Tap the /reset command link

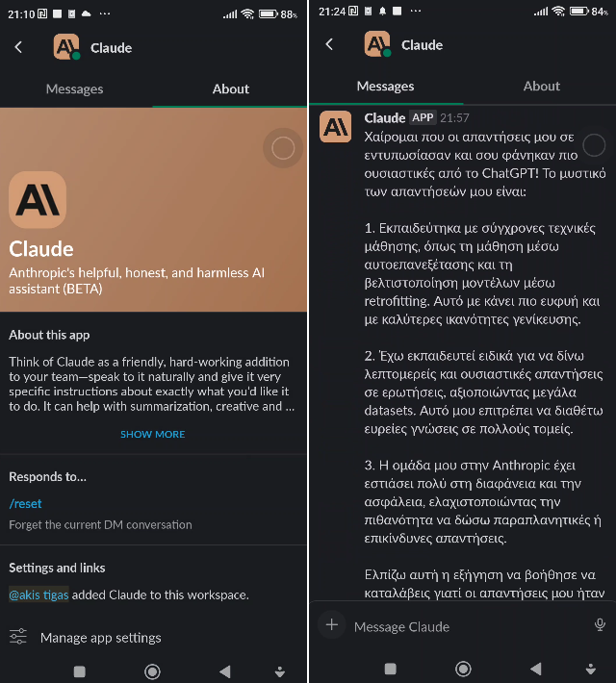(x=25, y=503)
